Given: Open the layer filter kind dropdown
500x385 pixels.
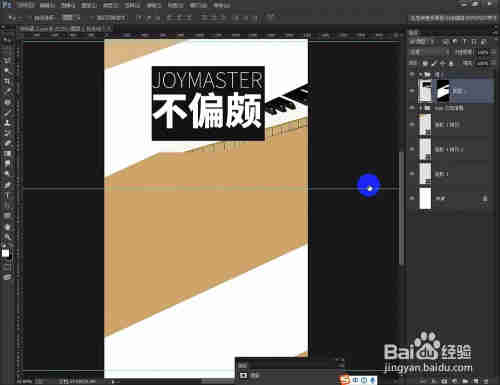Looking at the screenshot, I should [x=422, y=42].
